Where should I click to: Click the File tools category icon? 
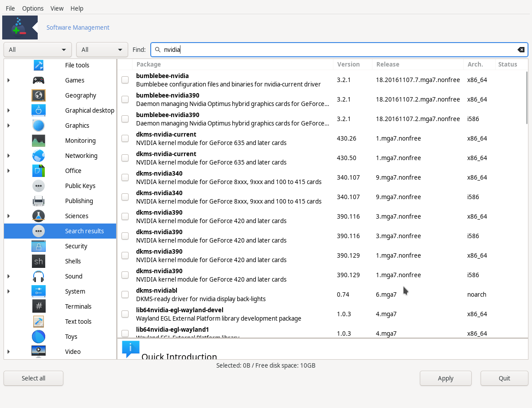[x=39, y=65]
